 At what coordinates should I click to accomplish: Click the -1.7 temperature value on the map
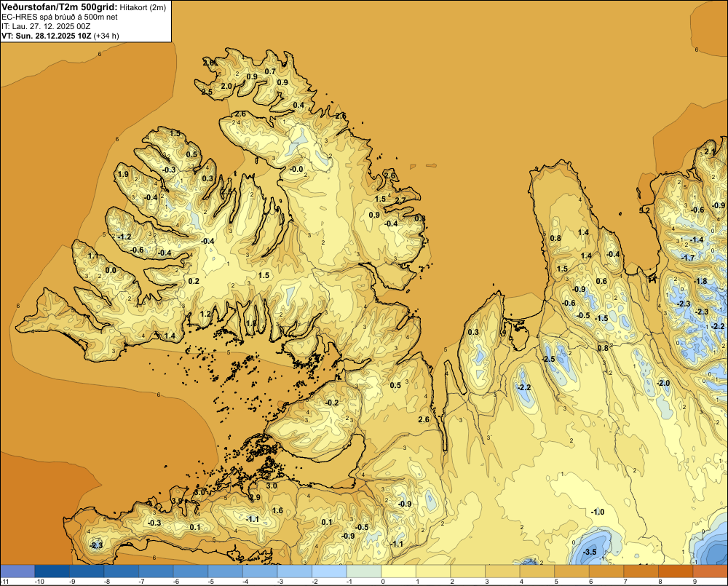click(x=688, y=257)
